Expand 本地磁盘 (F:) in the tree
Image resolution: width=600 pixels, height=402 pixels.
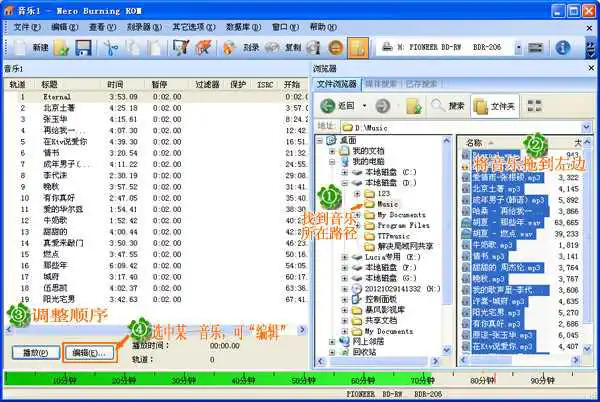tap(345, 268)
